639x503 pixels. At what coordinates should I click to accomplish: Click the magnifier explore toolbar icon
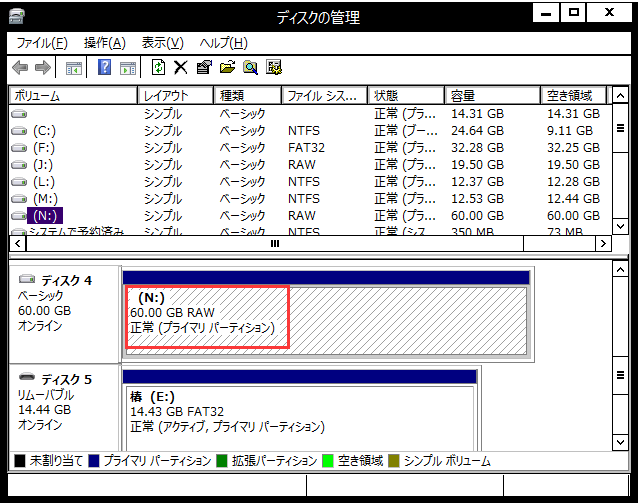[250, 67]
